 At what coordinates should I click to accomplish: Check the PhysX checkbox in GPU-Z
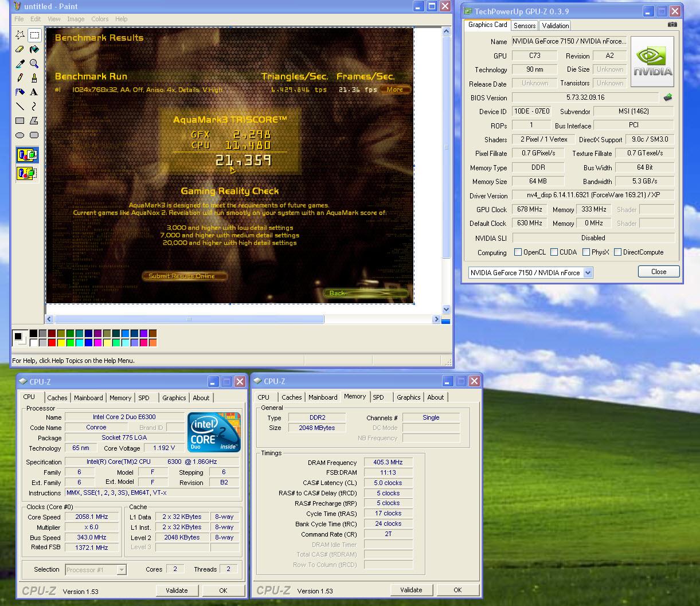click(586, 252)
